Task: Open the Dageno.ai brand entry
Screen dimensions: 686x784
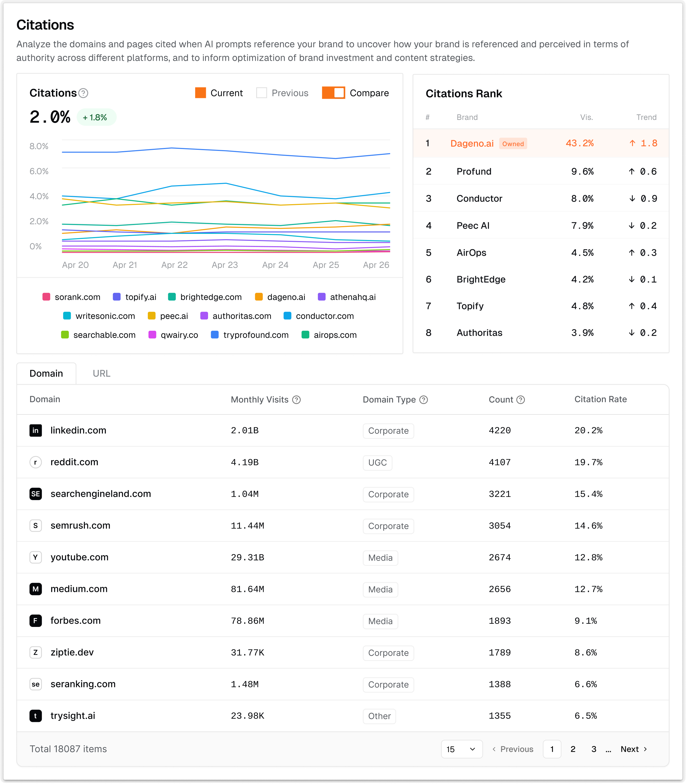Action: click(472, 143)
